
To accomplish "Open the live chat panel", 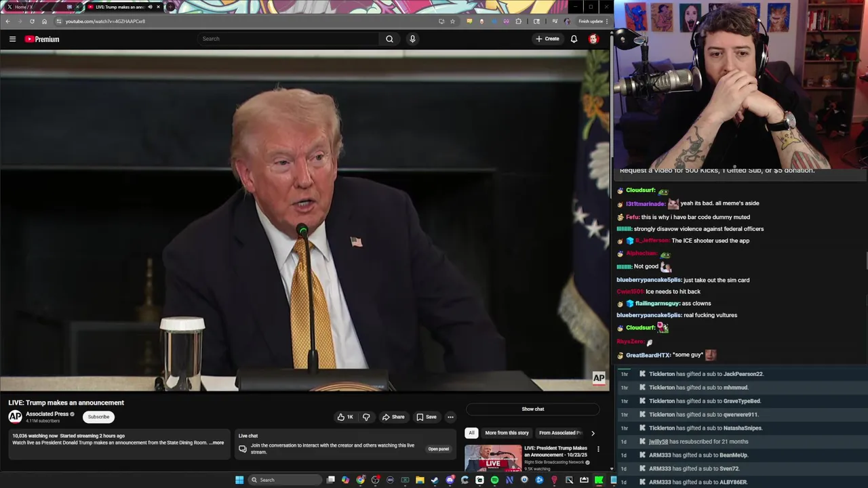I will pyautogui.click(x=439, y=449).
